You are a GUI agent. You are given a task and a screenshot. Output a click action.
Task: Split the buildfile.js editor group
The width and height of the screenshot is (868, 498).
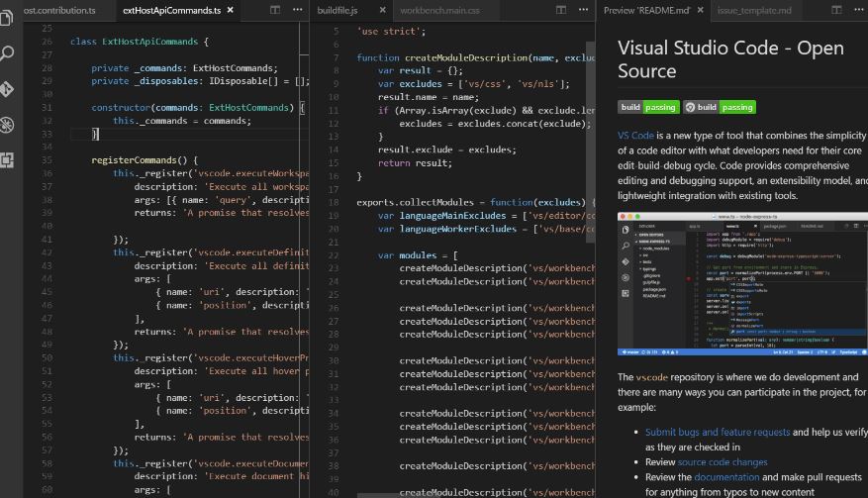[x=561, y=10]
